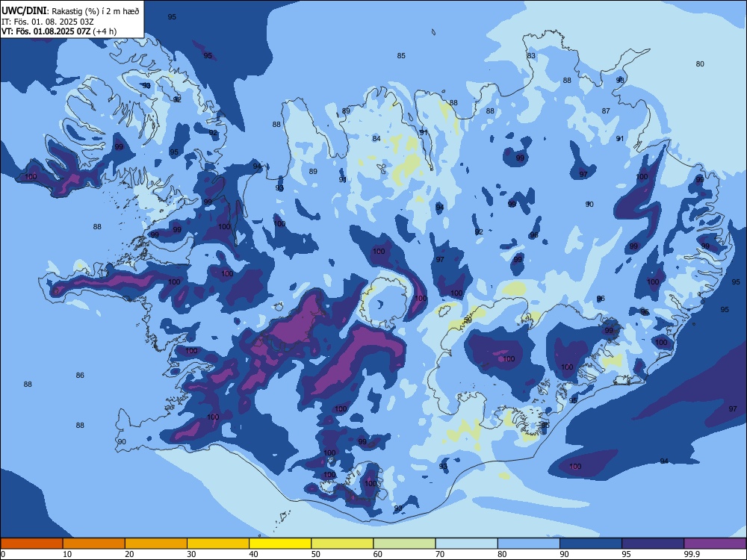
Task: Pick the 50–60 pale yellow legend swatch
Action: coord(342,544)
